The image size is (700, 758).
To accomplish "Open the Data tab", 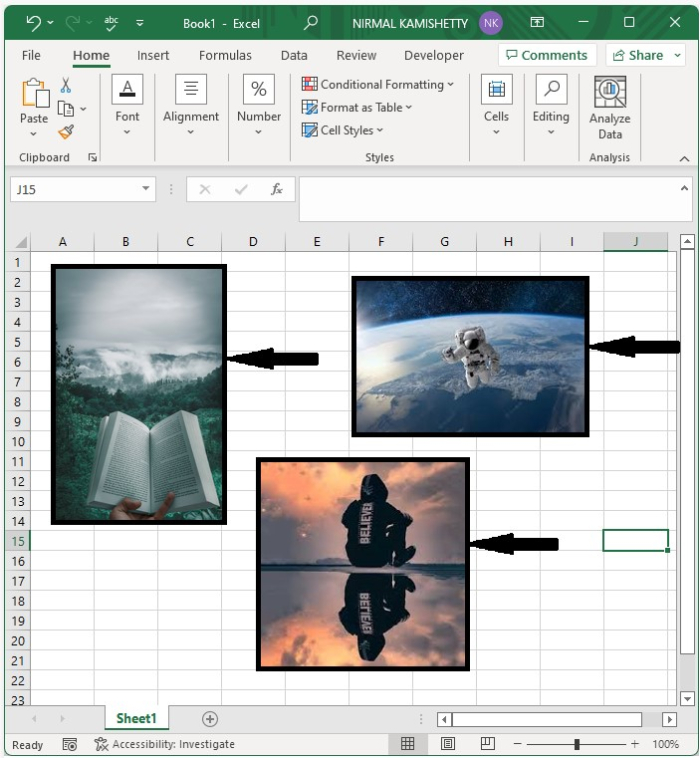I will click(x=294, y=56).
